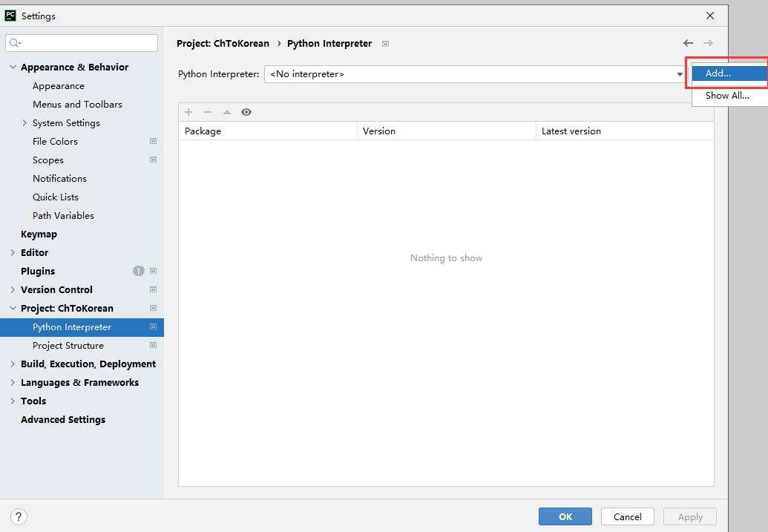This screenshot has width=768, height=532.
Task: Expand the System Settings node
Action: [24, 123]
